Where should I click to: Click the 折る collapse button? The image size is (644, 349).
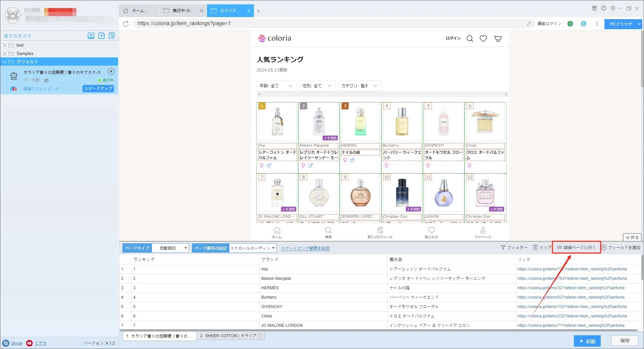[632, 237]
